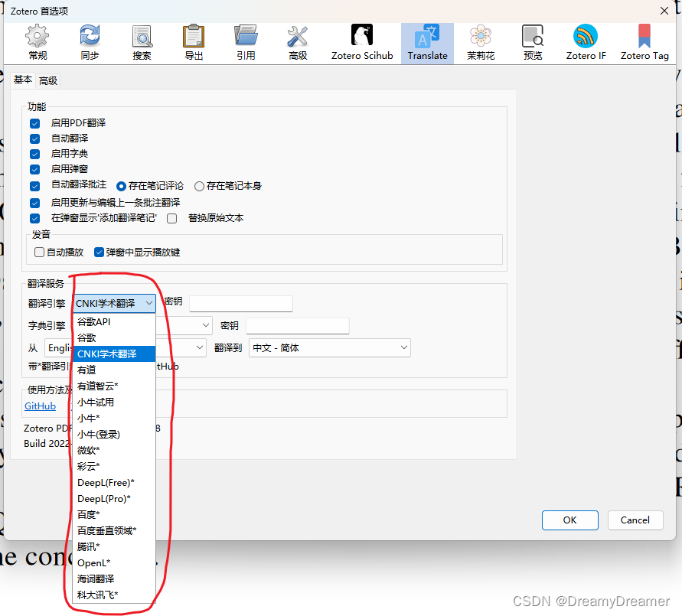Choose CNKI学术翻译 in the engine list
This screenshot has height=616, width=682.
point(114,354)
